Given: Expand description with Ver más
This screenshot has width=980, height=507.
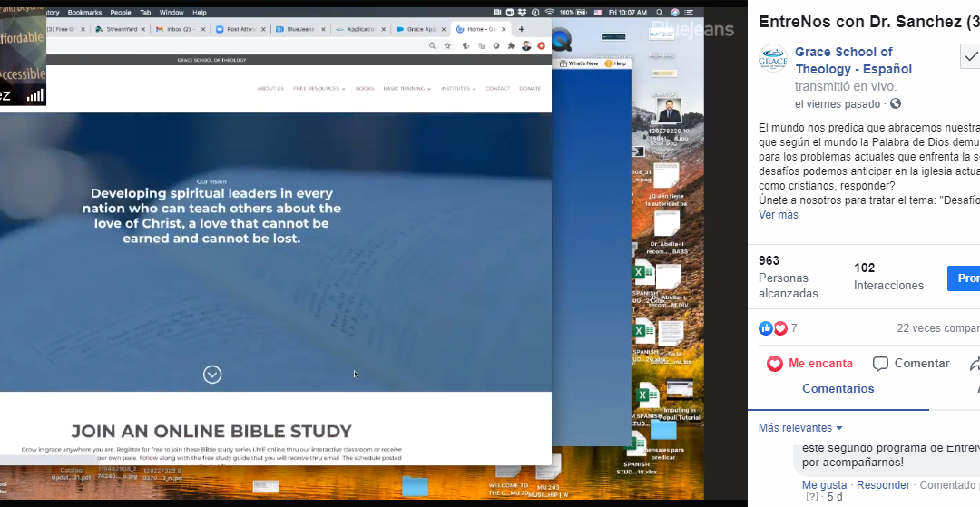Looking at the screenshot, I should click(x=779, y=215).
